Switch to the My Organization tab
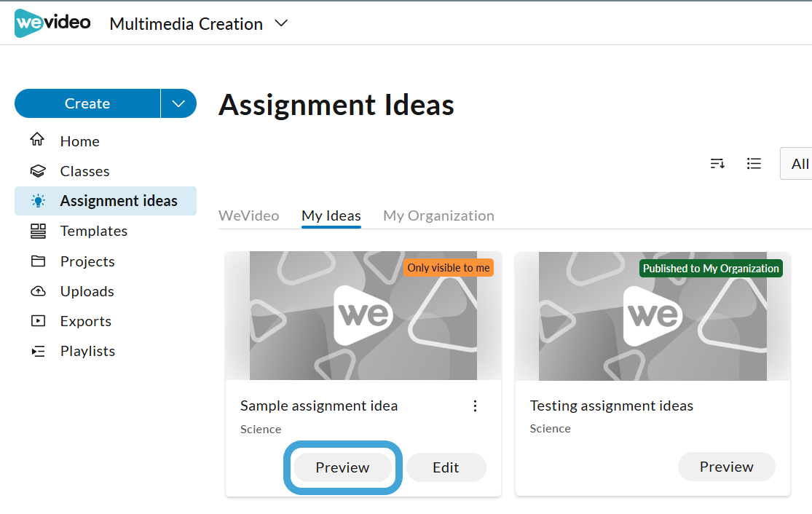This screenshot has height=514, width=812. tap(438, 216)
